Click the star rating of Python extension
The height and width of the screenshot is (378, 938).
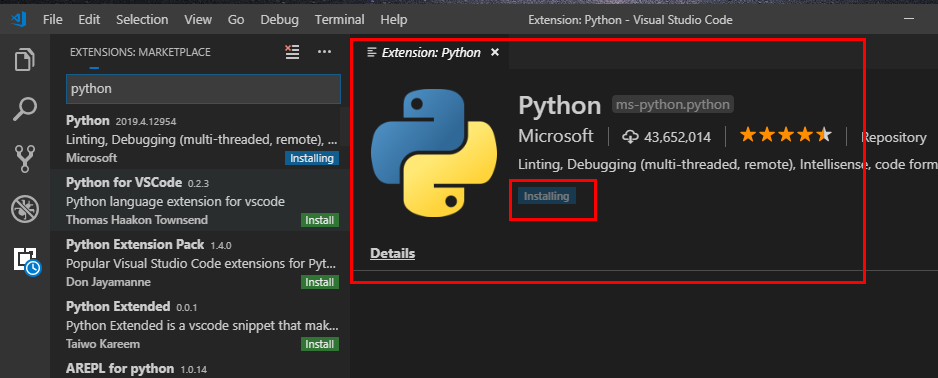[785, 135]
